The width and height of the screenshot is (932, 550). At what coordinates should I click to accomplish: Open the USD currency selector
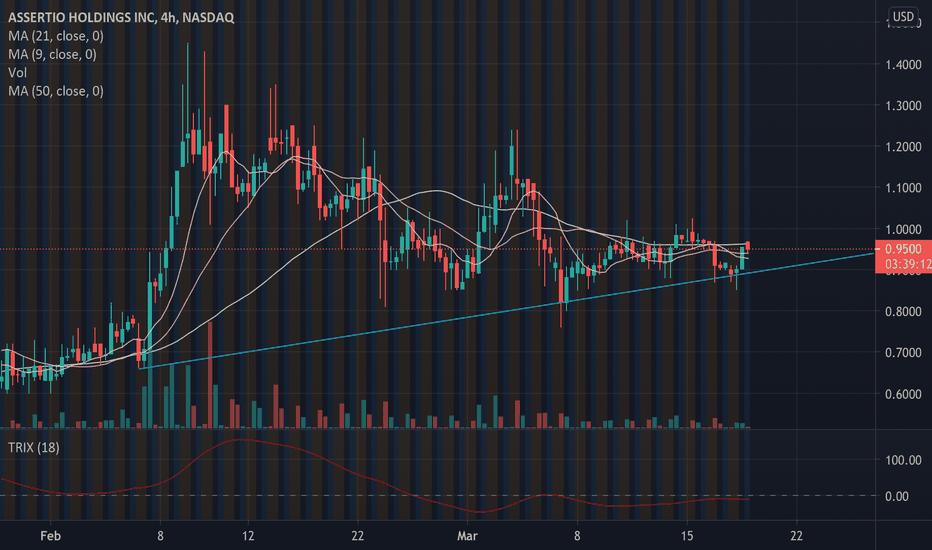903,16
